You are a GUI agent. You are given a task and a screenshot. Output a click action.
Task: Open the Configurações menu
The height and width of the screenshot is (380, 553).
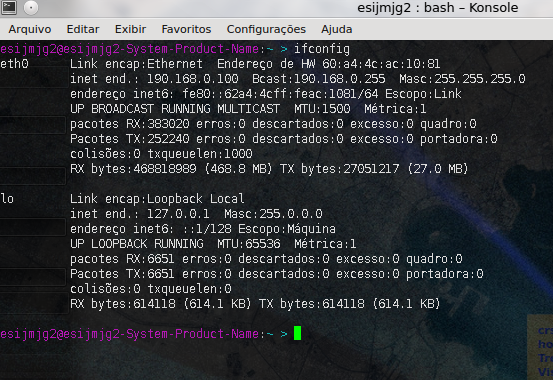click(x=266, y=29)
